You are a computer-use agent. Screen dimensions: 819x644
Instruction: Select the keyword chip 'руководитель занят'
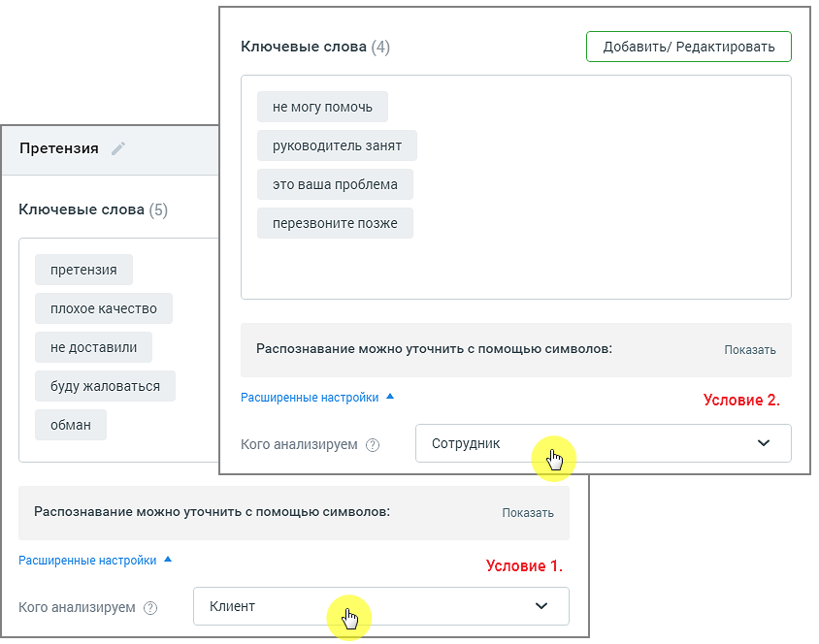tap(337, 145)
